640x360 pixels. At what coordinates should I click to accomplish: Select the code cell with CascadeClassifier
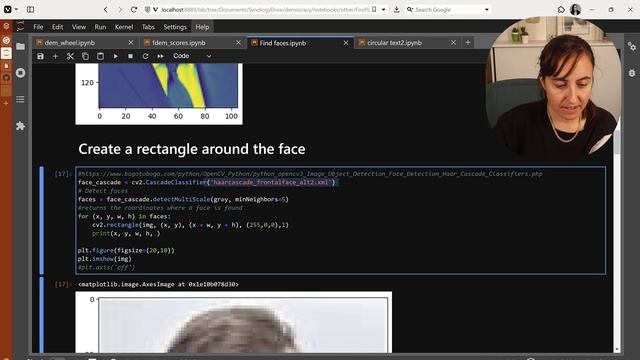point(340,220)
